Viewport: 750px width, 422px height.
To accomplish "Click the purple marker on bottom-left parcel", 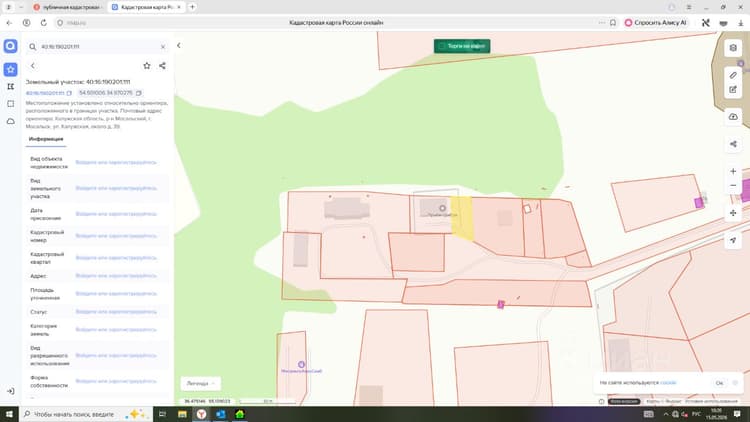I will (301, 365).
